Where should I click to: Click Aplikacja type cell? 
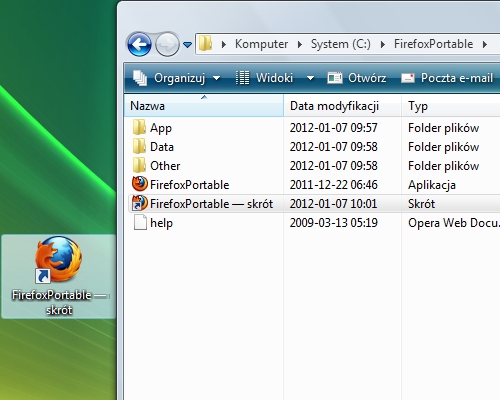(432, 185)
